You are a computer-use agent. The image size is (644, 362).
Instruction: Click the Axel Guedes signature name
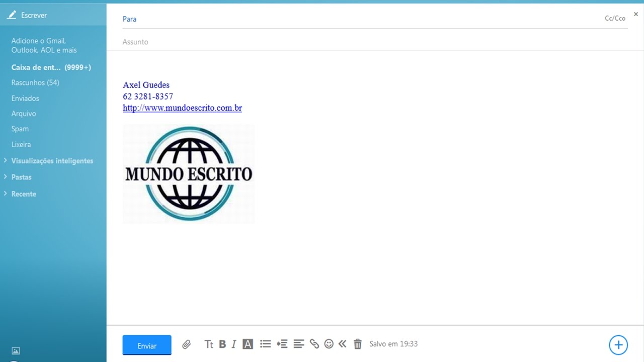pyautogui.click(x=146, y=85)
